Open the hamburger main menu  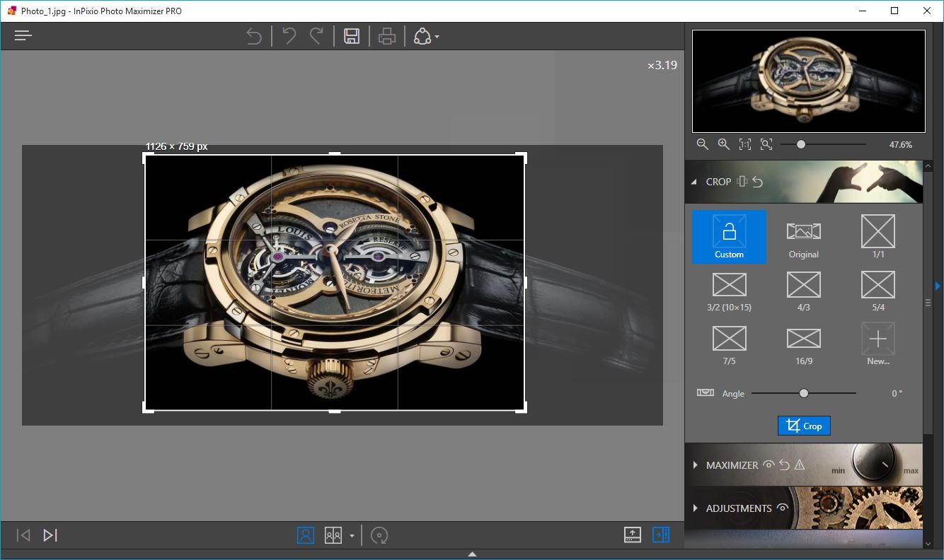point(23,35)
